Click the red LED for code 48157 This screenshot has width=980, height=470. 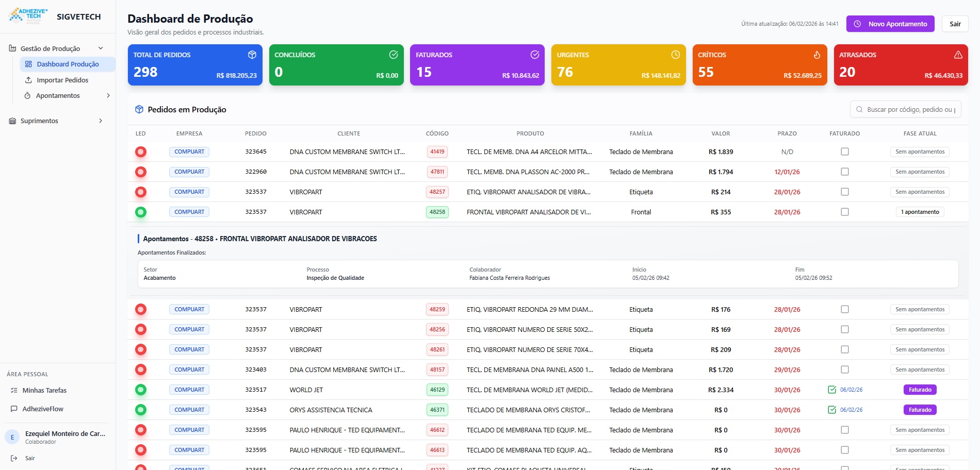141,370
